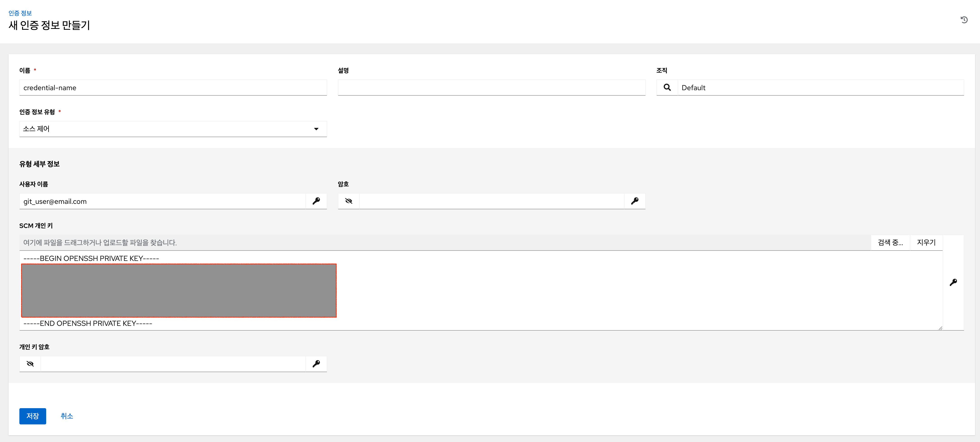Viewport: 980px width, 442px height.
Task: Click into the empty 설명 description field
Action: pos(492,87)
